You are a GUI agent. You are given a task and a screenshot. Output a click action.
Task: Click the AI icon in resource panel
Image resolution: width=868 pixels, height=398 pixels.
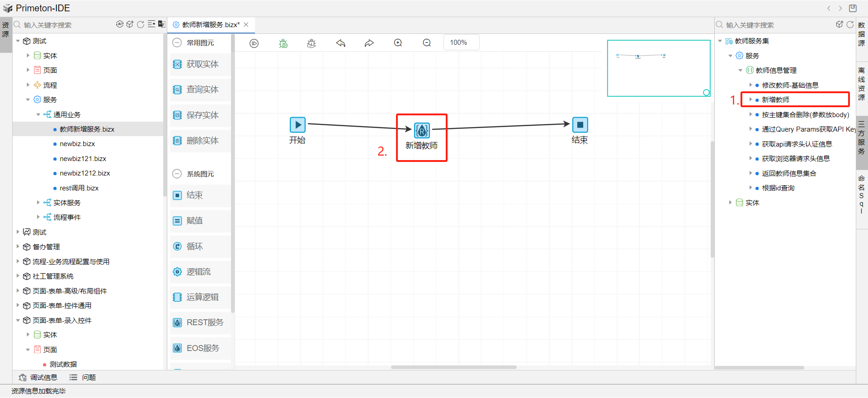click(x=120, y=24)
